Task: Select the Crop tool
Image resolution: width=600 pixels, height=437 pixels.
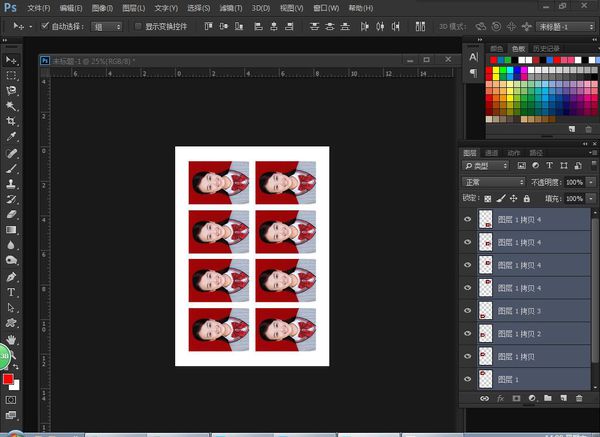Action: [x=11, y=121]
